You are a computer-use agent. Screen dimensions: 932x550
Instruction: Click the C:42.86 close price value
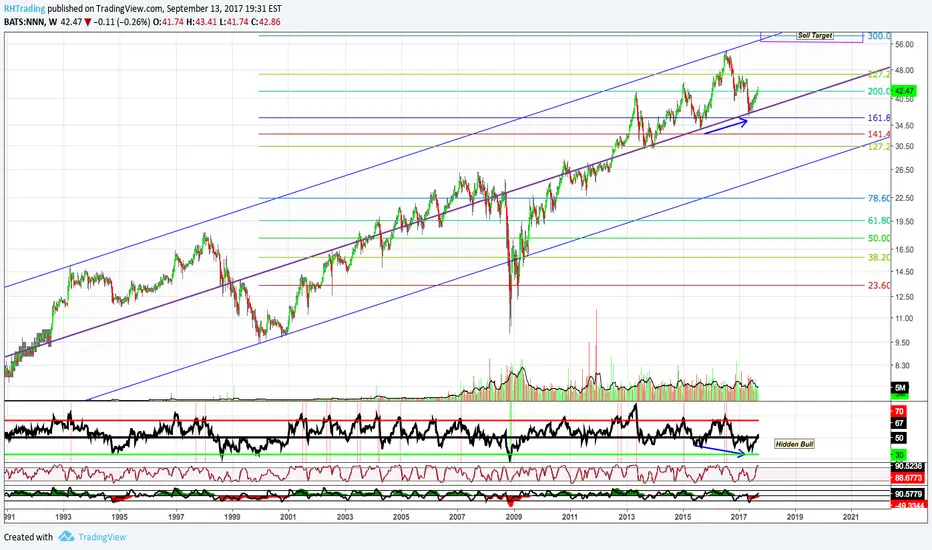[x=265, y=22]
